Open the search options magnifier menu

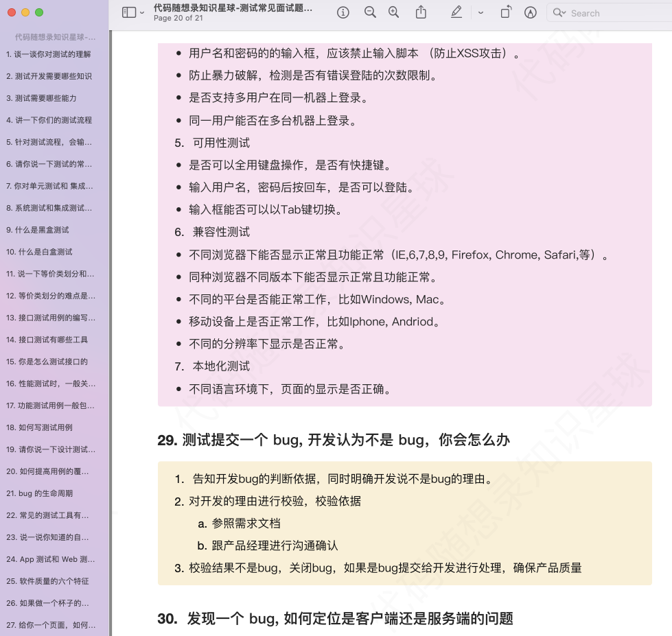tap(559, 13)
